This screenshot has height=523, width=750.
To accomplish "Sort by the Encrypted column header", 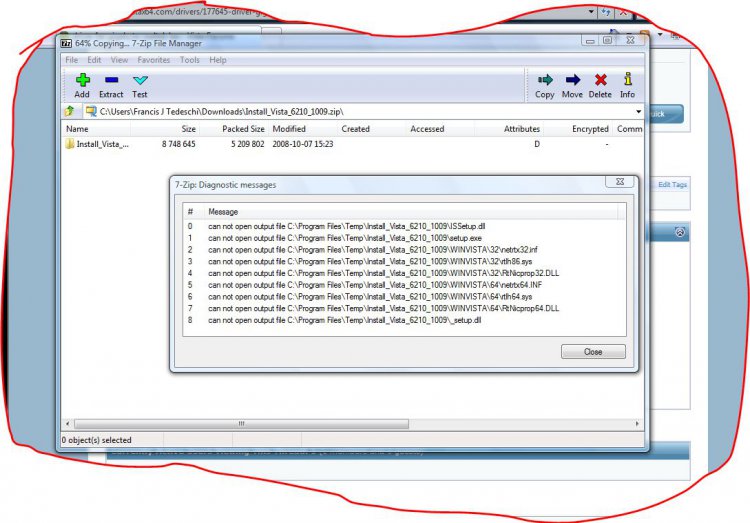I will click(x=578, y=129).
